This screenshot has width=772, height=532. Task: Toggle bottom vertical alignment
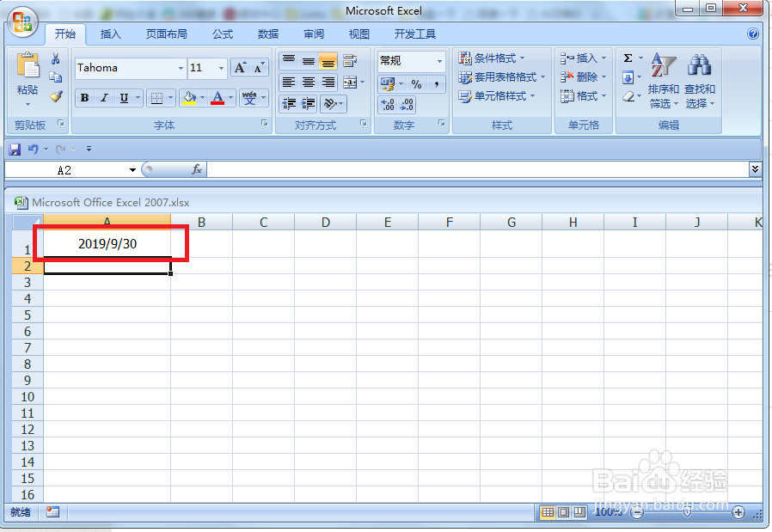(328, 61)
